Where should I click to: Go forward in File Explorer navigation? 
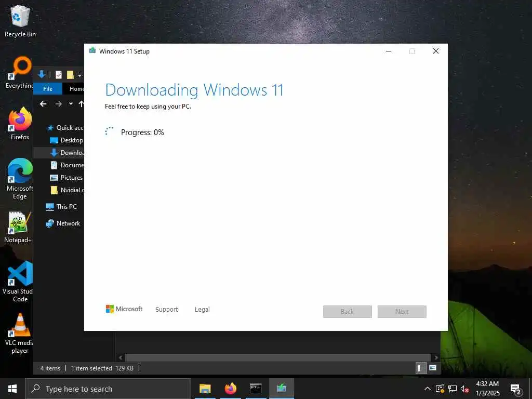[x=58, y=104]
